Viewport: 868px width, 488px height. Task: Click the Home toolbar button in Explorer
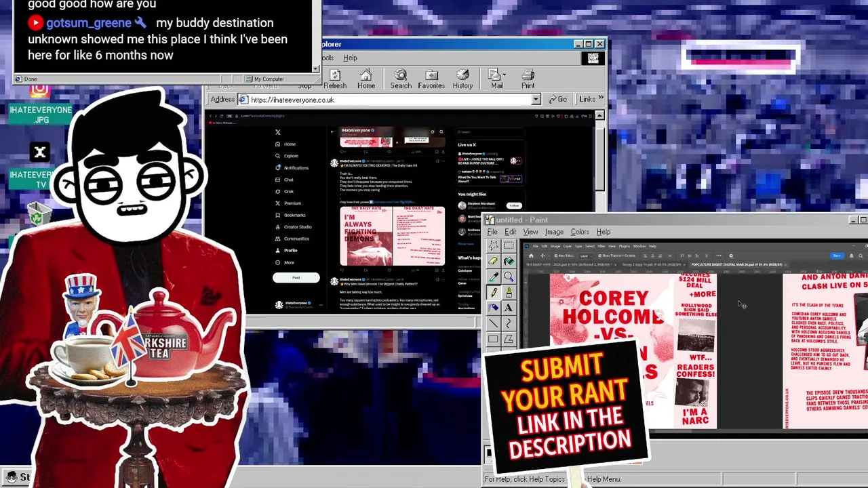tap(366, 79)
